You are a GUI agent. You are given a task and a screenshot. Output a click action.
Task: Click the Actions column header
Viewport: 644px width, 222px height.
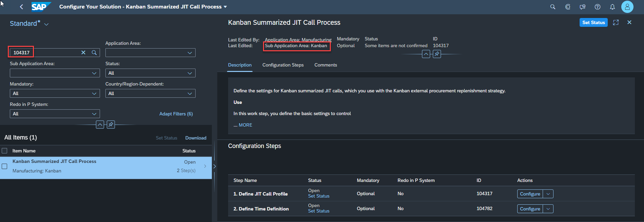(x=525, y=180)
